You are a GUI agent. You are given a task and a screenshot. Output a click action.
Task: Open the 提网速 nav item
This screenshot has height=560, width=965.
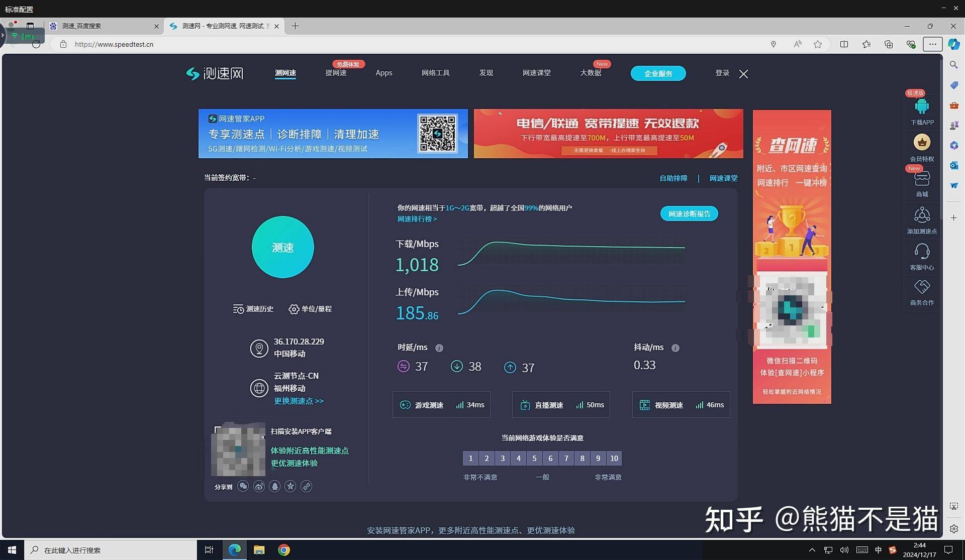[336, 73]
